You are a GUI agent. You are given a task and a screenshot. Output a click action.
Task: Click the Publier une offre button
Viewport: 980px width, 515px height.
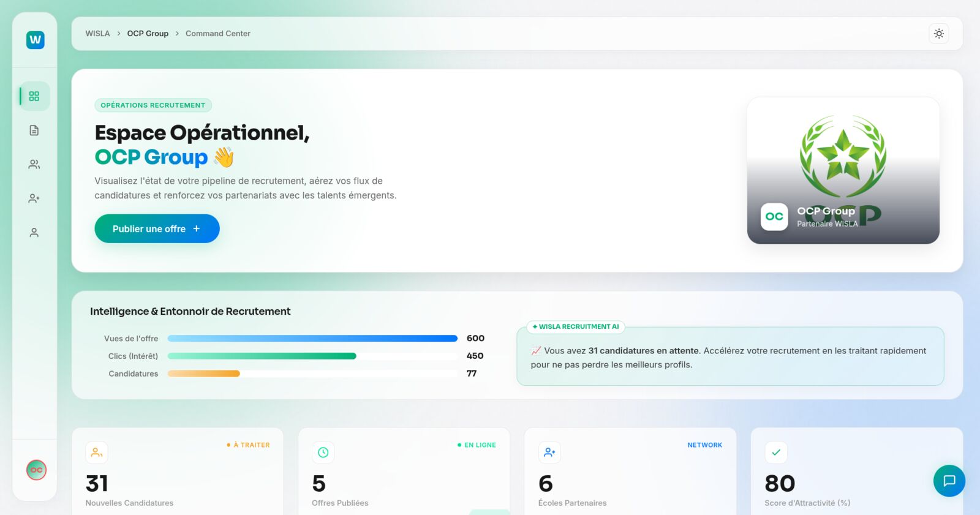coord(157,228)
